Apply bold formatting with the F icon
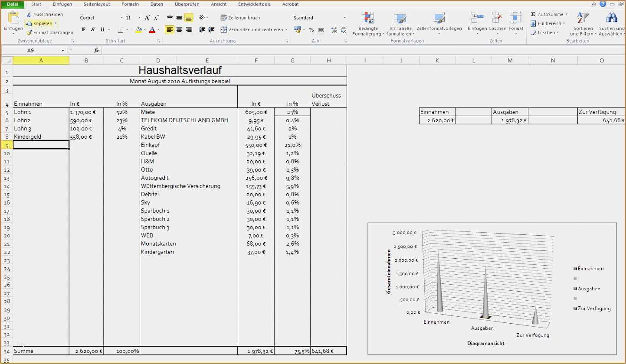 click(83, 29)
